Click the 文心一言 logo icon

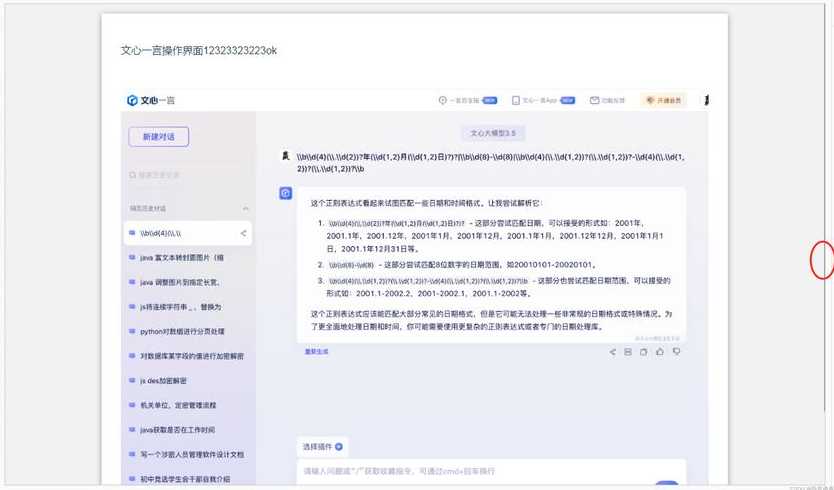tap(132, 100)
